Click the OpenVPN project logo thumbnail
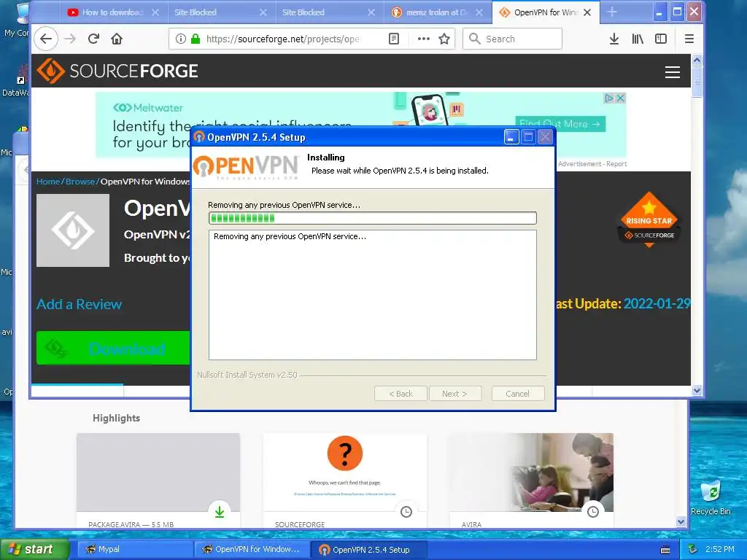 (x=73, y=230)
